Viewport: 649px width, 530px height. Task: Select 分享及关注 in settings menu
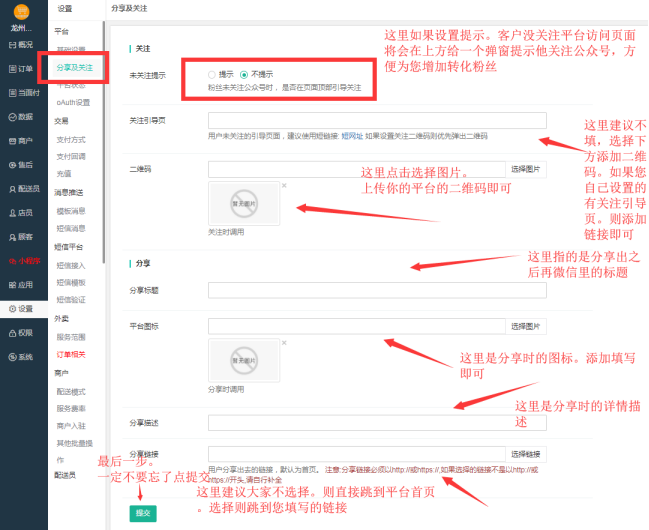click(x=75, y=67)
